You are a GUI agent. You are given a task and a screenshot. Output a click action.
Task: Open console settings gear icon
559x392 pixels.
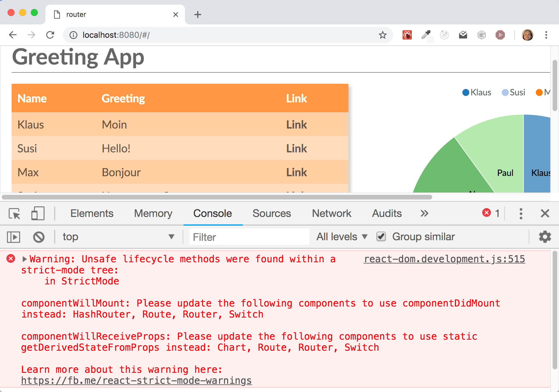545,237
